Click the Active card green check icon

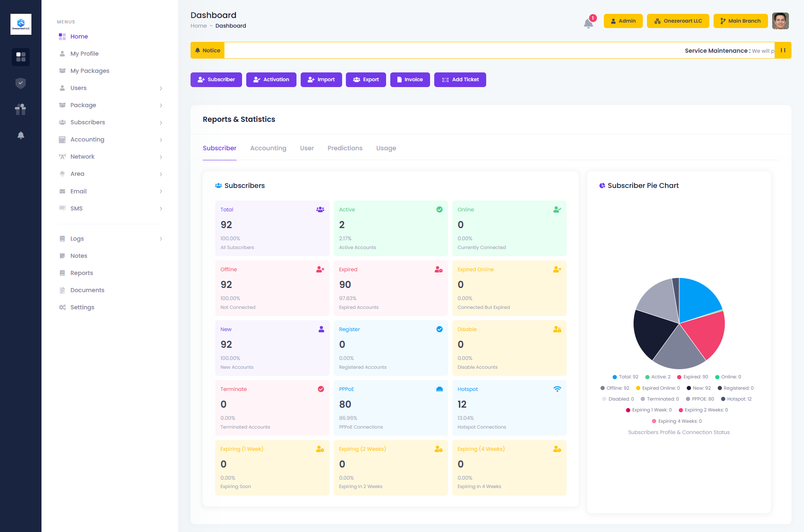(x=439, y=209)
